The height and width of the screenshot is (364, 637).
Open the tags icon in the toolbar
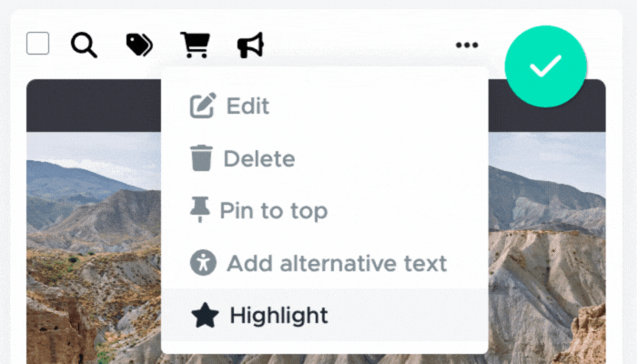pyautogui.click(x=139, y=45)
